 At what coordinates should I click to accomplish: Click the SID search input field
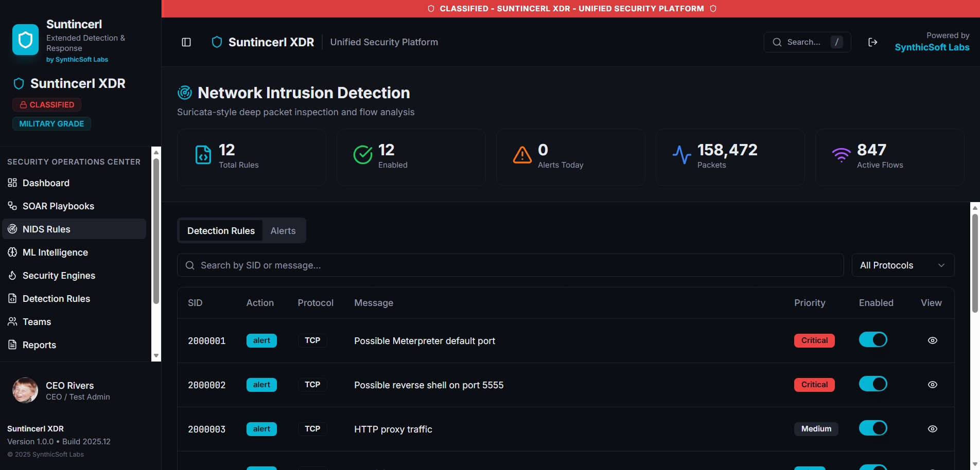(510, 265)
